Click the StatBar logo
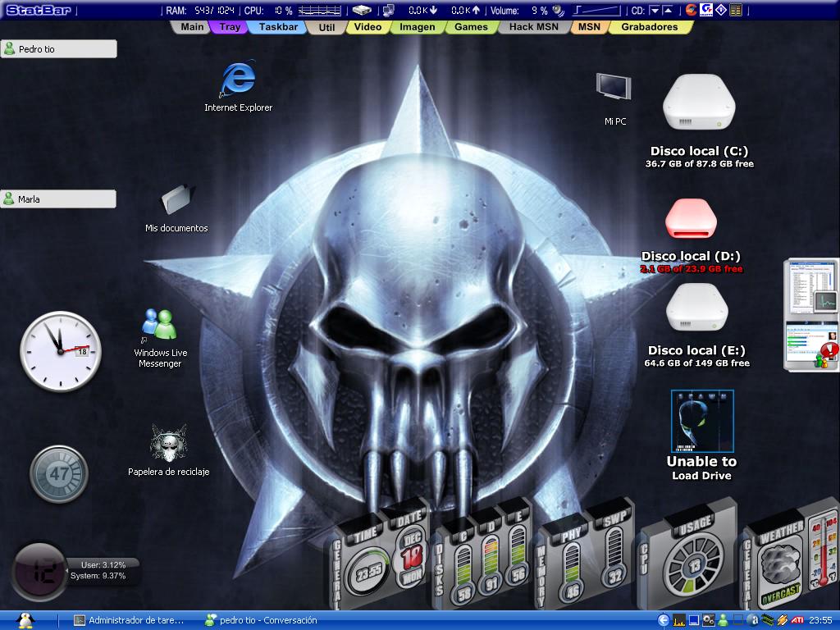Image resolution: width=840 pixels, height=630 pixels. point(38,10)
